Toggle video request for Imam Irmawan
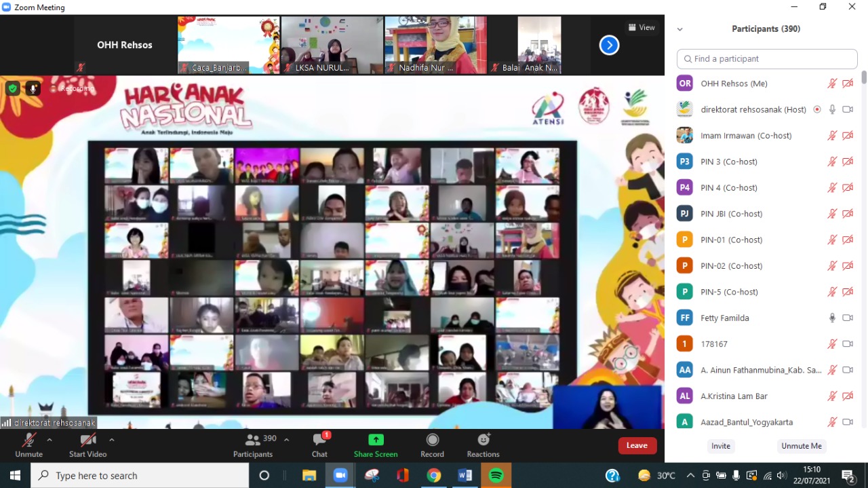 click(x=848, y=135)
